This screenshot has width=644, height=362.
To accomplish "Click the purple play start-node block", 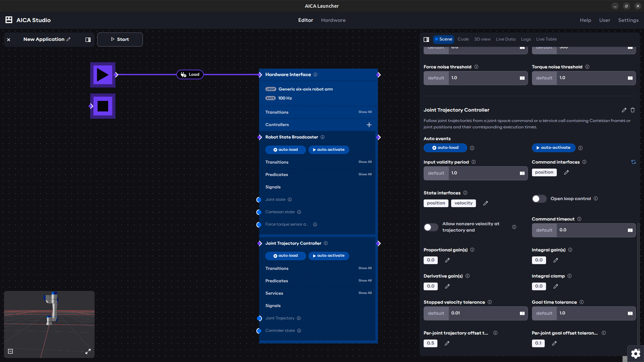I will (x=103, y=75).
